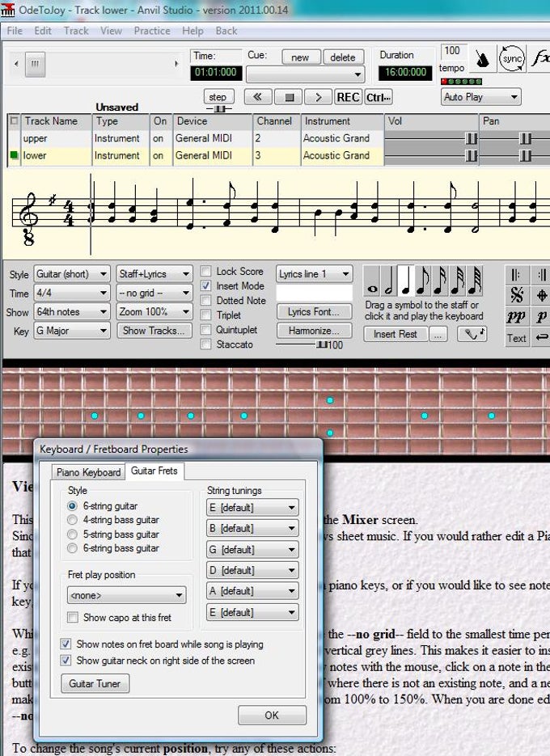Open the G [default] string tuning dropdown

(x=252, y=549)
